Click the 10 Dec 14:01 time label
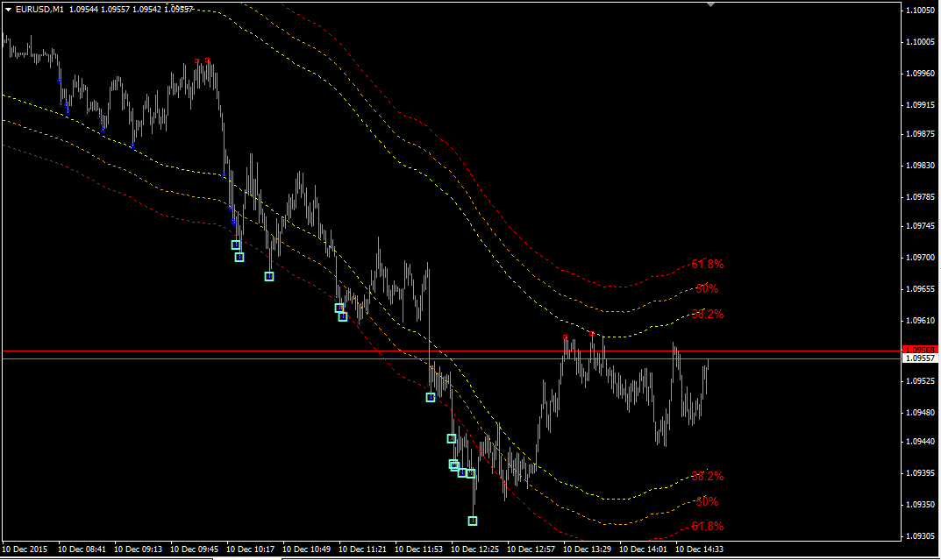The width and height of the screenshot is (941, 560). point(644,549)
